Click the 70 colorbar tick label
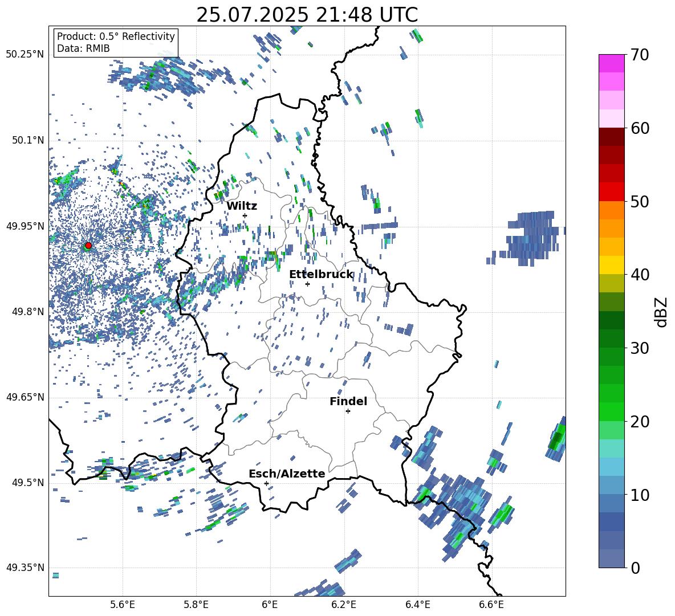 point(639,55)
